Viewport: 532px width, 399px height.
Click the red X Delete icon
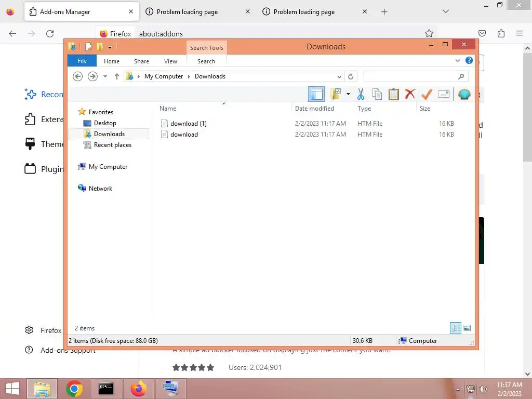point(410,94)
